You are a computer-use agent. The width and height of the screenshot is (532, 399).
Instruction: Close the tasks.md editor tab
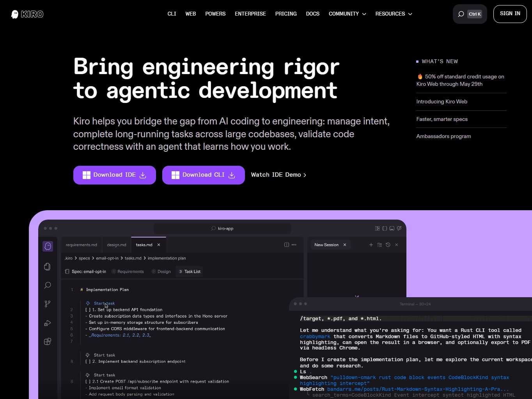tap(159, 245)
